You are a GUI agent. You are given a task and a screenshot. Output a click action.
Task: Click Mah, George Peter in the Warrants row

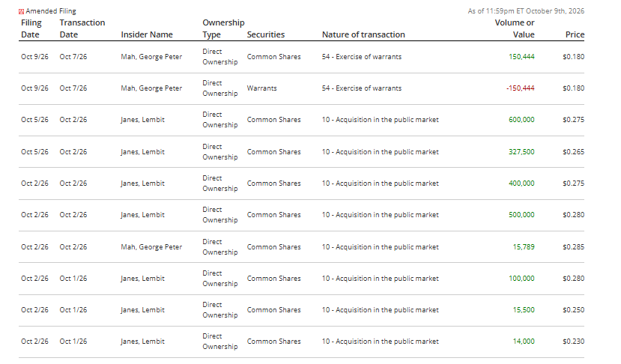[151, 88]
